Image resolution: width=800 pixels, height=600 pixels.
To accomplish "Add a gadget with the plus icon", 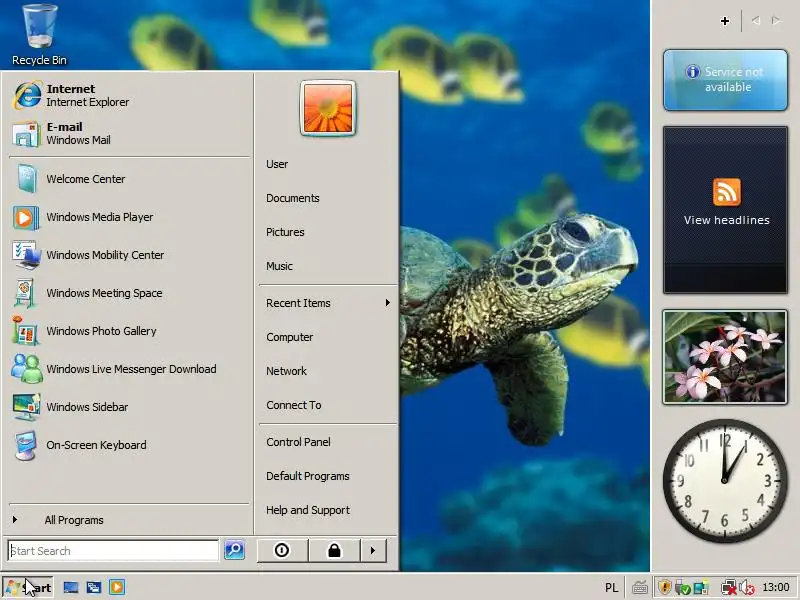I will click(724, 21).
